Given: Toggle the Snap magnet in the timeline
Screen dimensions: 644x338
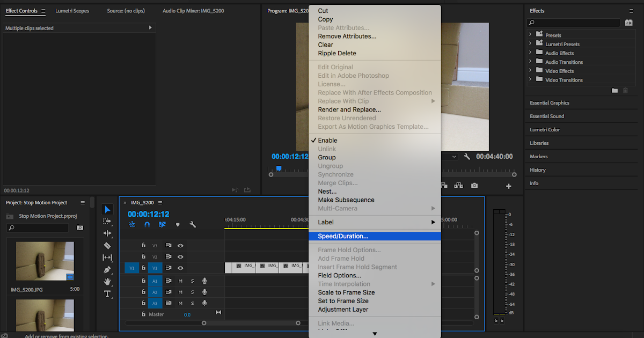Looking at the screenshot, I should click(x=147, y=224).
